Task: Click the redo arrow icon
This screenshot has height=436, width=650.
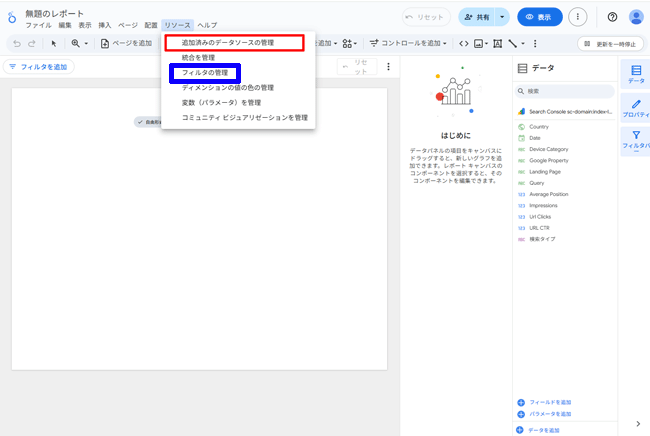Action: click(x=32, y=44)
